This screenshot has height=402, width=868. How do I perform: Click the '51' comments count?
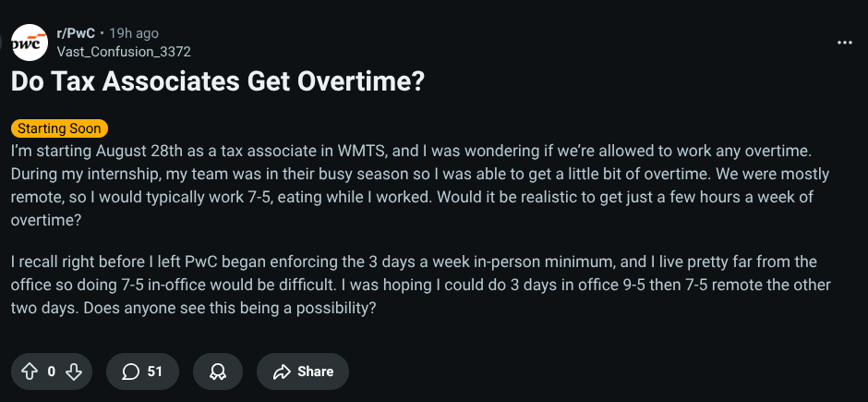155,372
